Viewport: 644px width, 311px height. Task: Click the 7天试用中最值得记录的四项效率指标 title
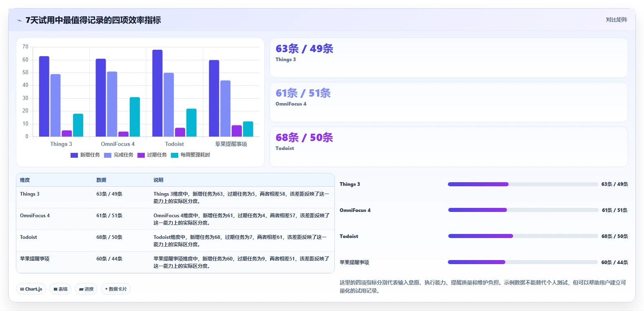click(x=93, y=20)
